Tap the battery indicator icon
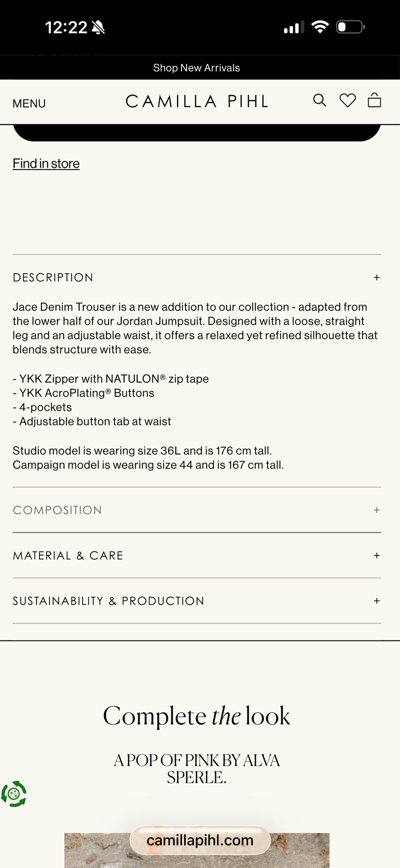 [x=350, y=27]
